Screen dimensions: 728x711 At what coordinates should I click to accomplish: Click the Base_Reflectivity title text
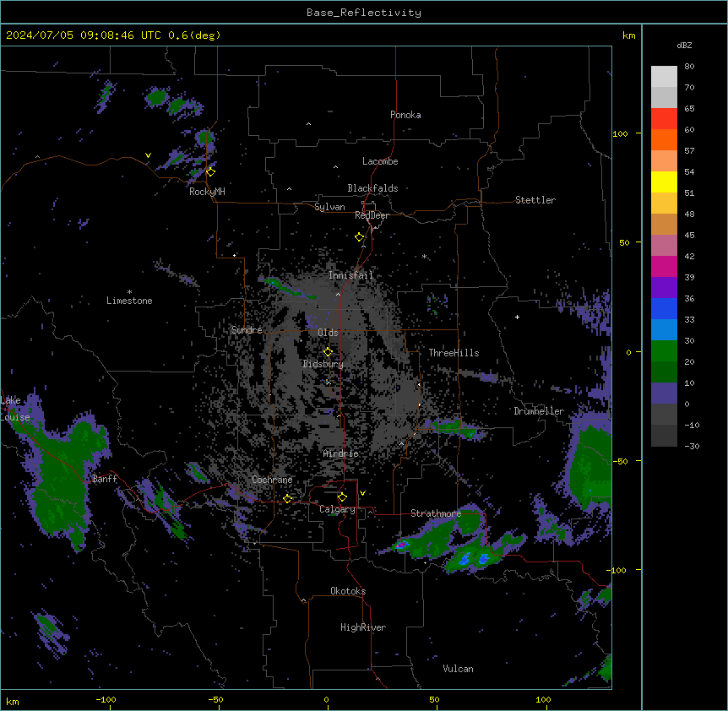[x=364, y=13]
